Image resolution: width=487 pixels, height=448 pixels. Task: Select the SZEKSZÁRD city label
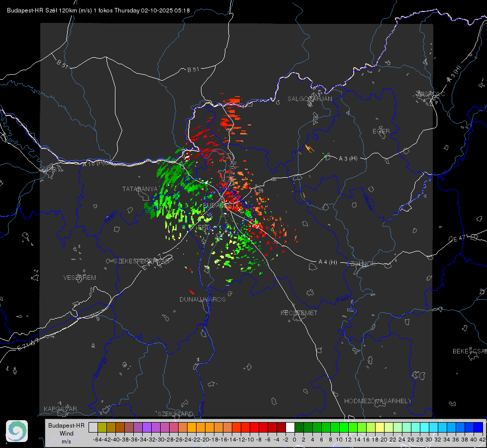[176, 414]
